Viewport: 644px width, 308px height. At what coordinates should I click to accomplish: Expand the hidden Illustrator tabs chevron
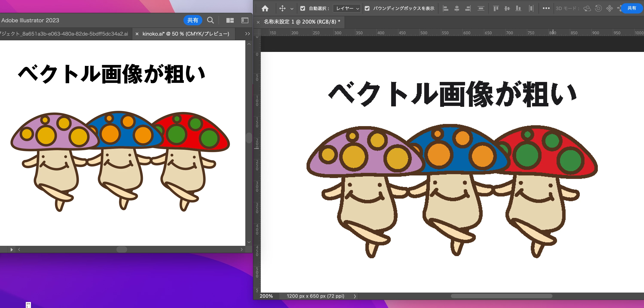[247, 34]
